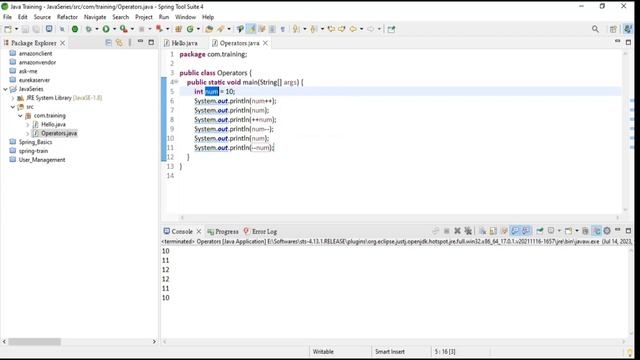
Task: Click the External Tools icon
Action: [159, 29]
